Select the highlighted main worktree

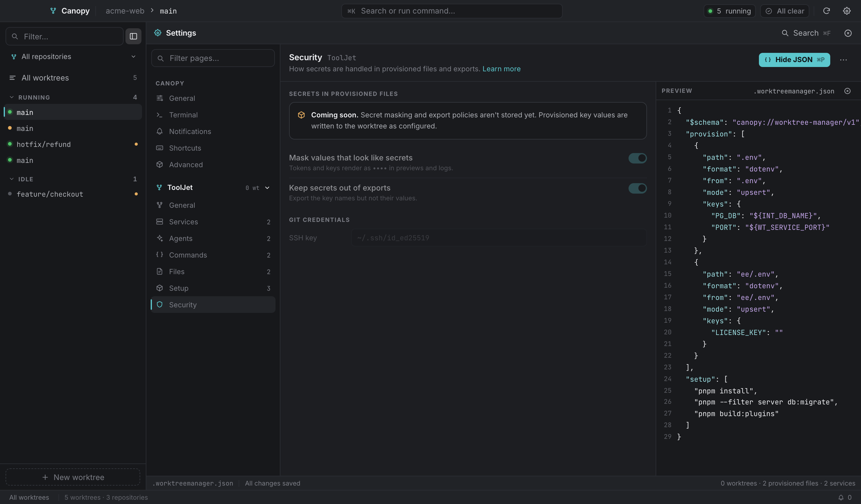click(x=73, y=112)
